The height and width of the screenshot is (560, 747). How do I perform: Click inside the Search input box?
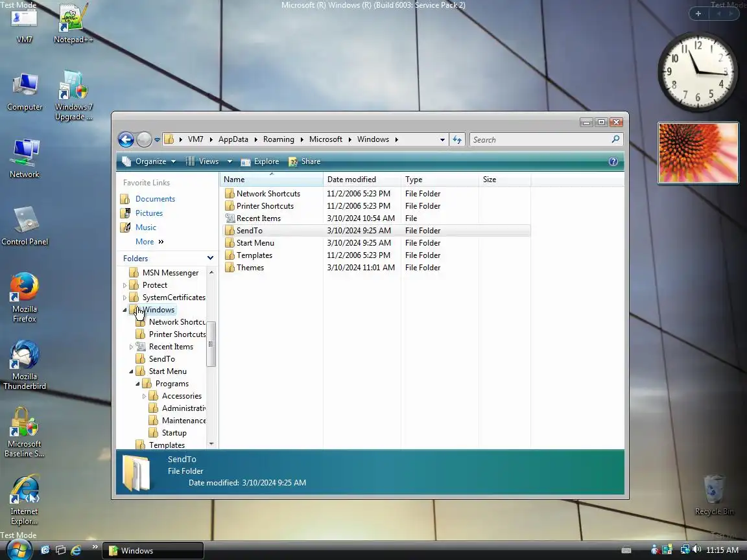pos(541,139)
